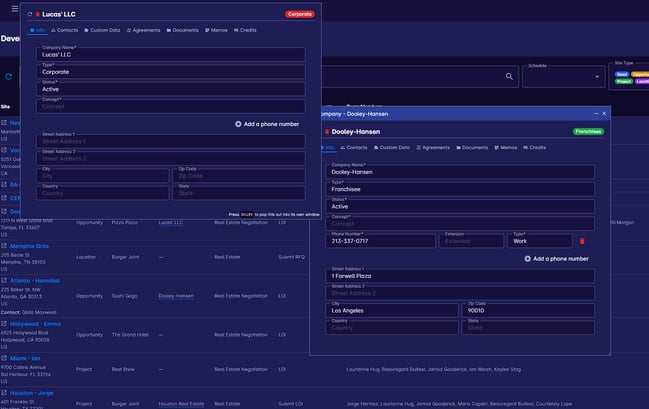
Task: Select Documents tab in Lucas' LLC panel
Action: [182, 31]
